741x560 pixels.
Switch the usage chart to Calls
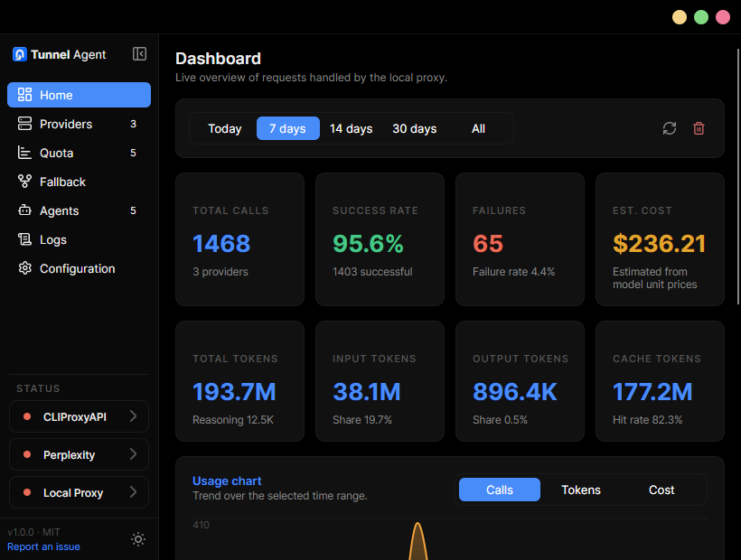pos(500,490)
